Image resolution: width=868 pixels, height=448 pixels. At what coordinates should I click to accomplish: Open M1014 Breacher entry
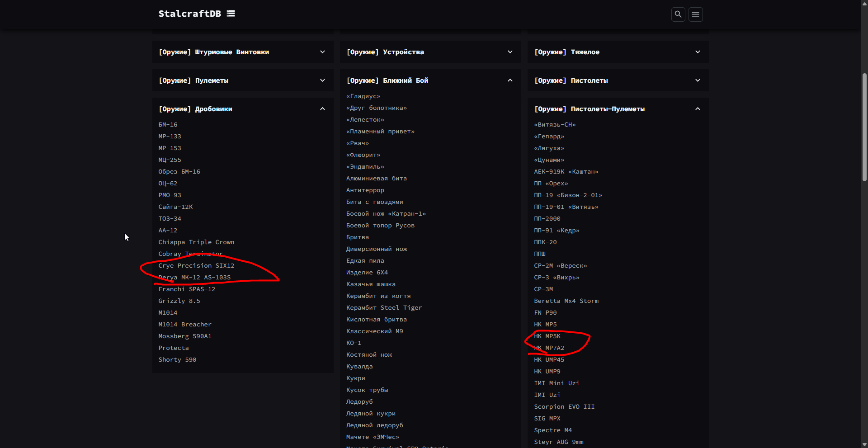(185, 324)
